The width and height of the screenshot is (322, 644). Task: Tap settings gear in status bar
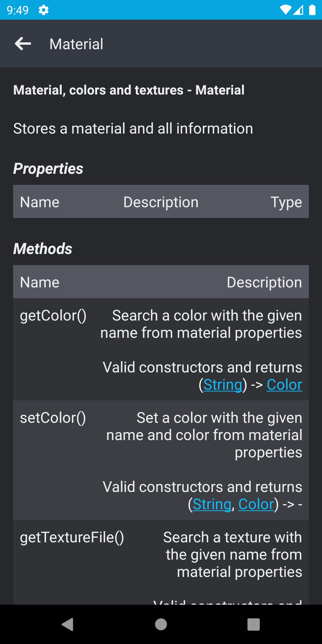(x=44, y=10)
